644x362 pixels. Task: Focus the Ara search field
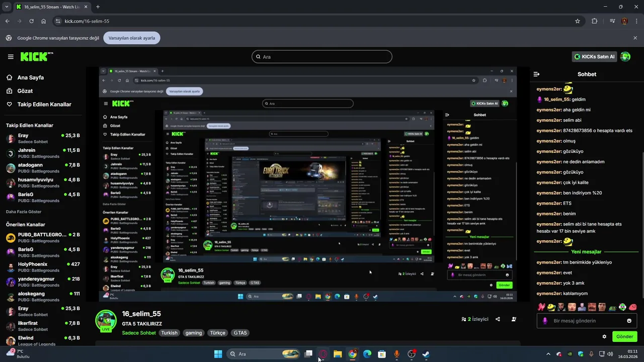tap(322, 57)
